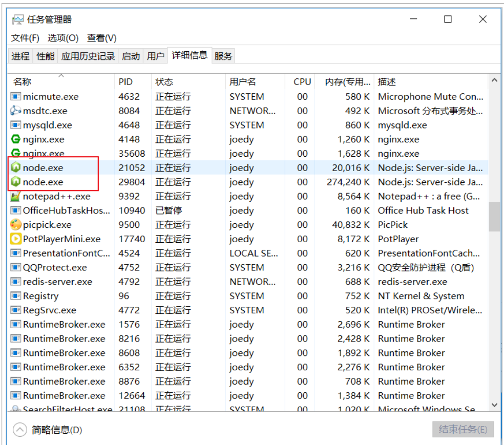Sort by the PID column header

coord(133,81)
